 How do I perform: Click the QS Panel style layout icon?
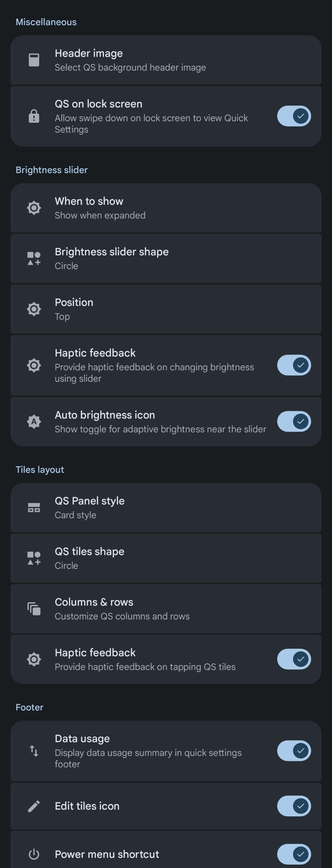click(x=34, y=508)
